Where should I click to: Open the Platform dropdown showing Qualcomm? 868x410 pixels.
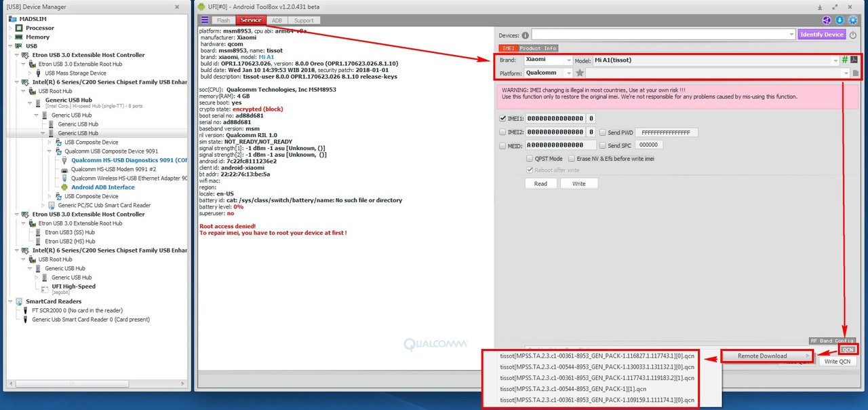[548, 73]
